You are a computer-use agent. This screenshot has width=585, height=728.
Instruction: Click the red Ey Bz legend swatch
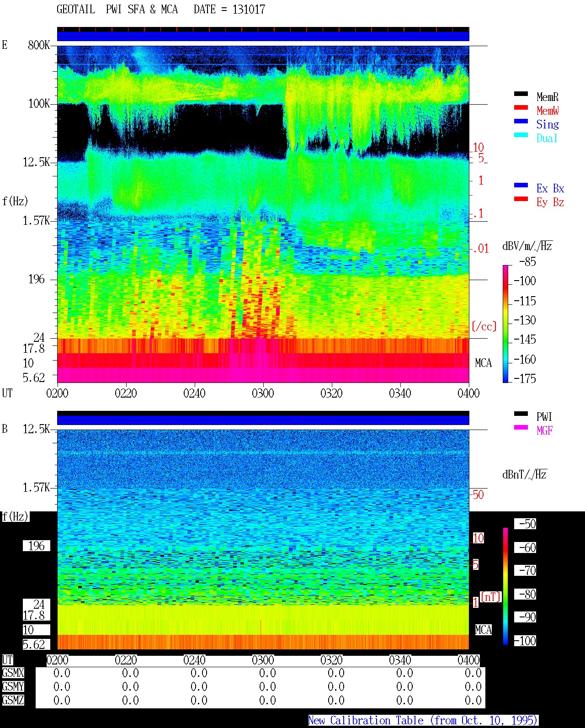coord(521,199)
